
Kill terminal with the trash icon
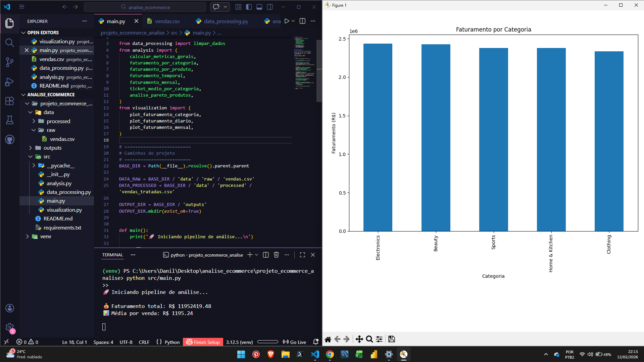coord(276,255)
